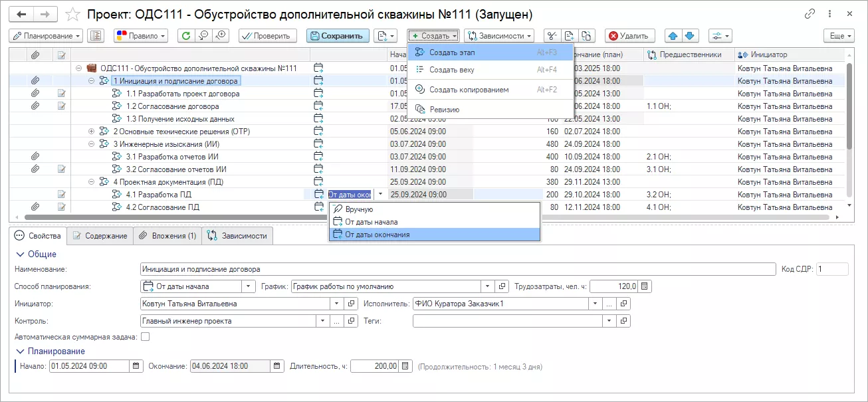The width and height of the screenshot is (868, 402).
Task: Select От даты начала in the list
Action: click(371, 222)
